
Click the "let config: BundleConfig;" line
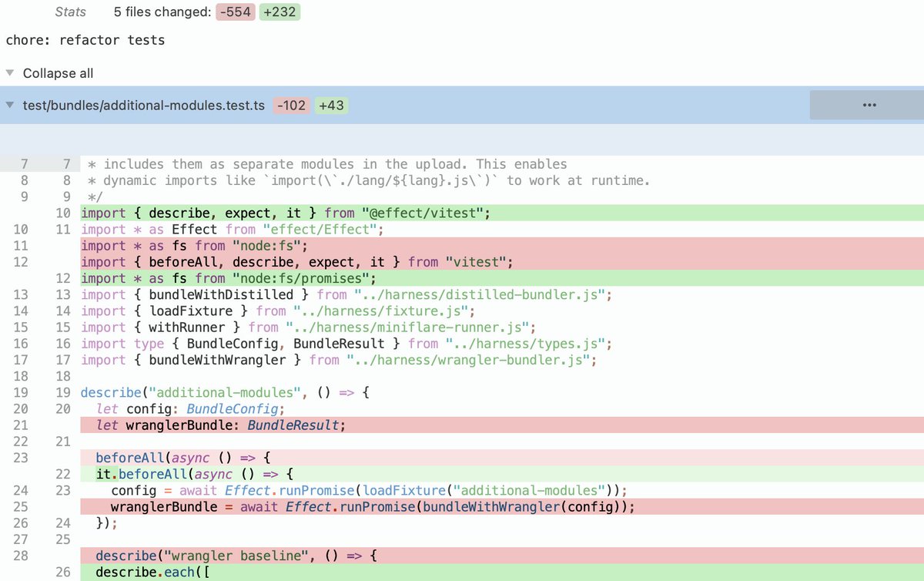click(502, 408)
